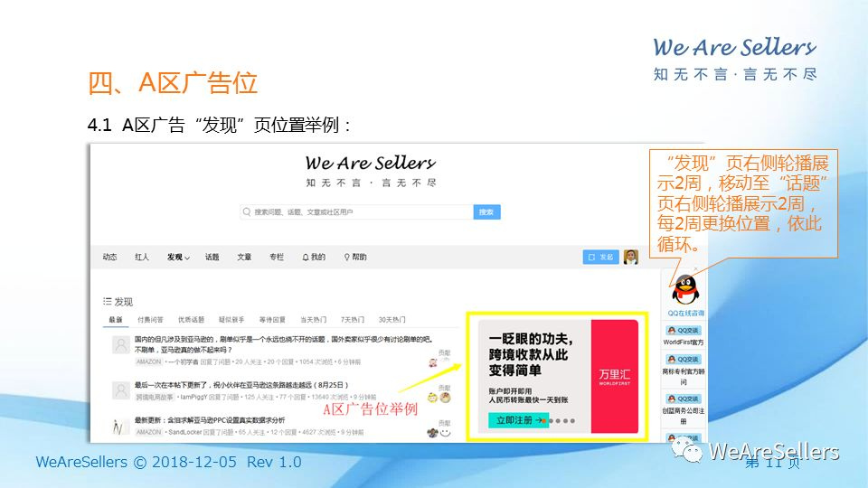Select the 优质话题 tab
The height and width of the screenshot is (488, 868).
coord(191,320)
